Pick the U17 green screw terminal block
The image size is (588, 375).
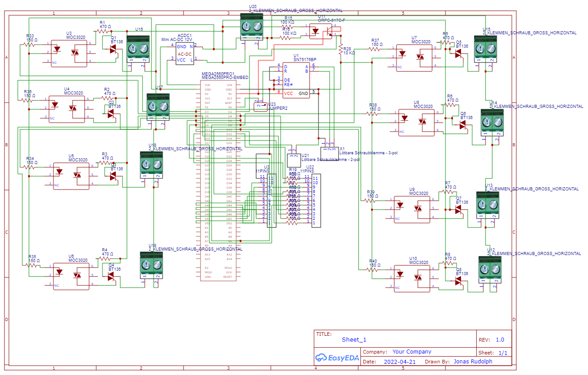pos(158,106)
